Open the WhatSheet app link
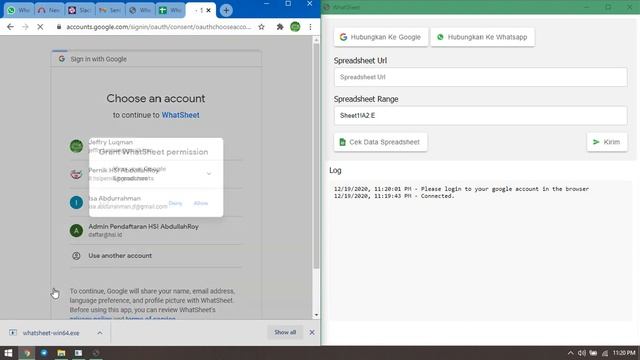640x360 pixels. tap(180, 115)
